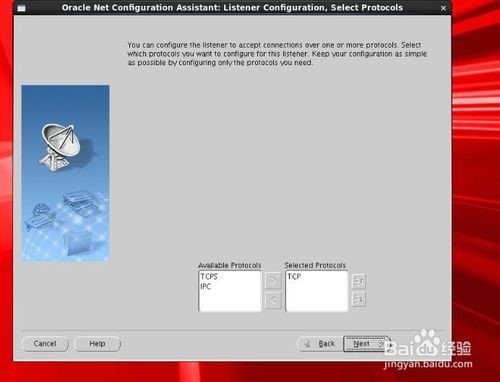
Task: Open Help for this wizard page
Action: 97,344
